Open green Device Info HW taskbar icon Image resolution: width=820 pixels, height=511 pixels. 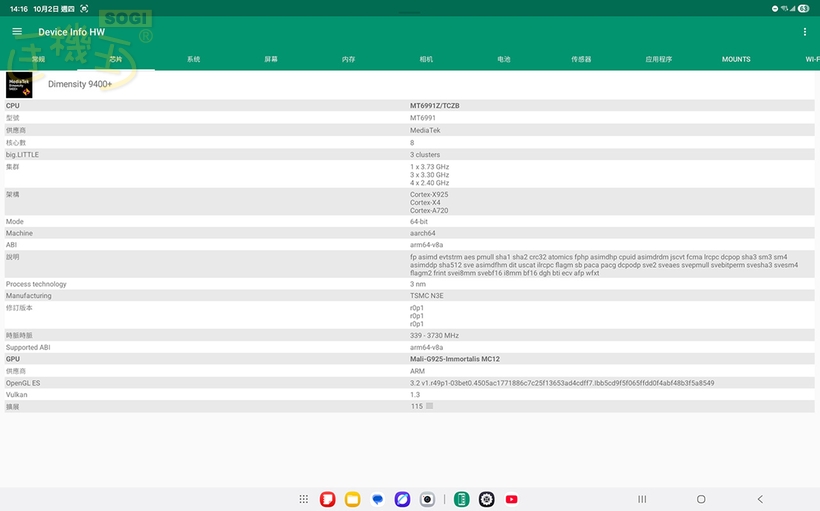[461, 499]
